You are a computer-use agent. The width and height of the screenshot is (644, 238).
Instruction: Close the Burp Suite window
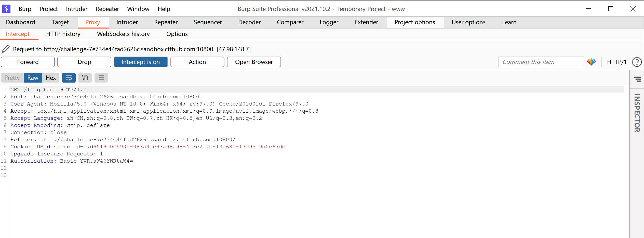(633, 9)
